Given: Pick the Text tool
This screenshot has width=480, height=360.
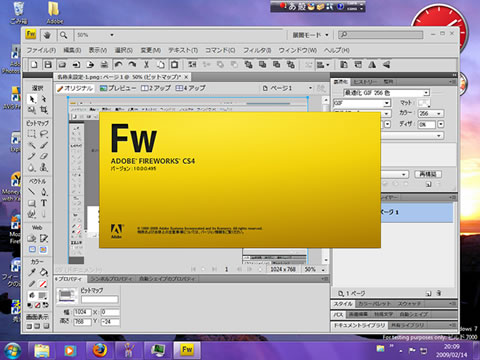Looking at the screenshot, I should (44, 203).
